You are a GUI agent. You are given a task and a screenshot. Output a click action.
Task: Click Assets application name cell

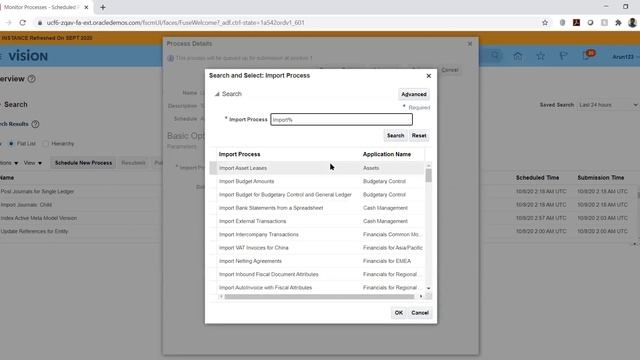pos(371,168)
